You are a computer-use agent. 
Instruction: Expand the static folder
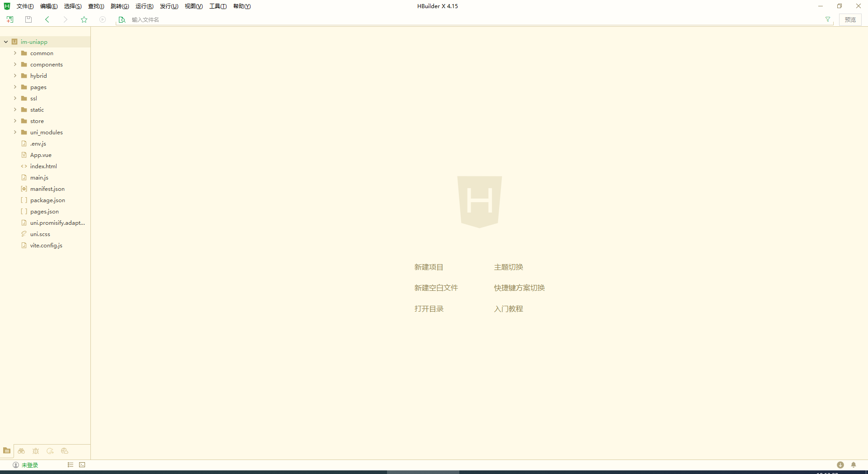[15, 109]
